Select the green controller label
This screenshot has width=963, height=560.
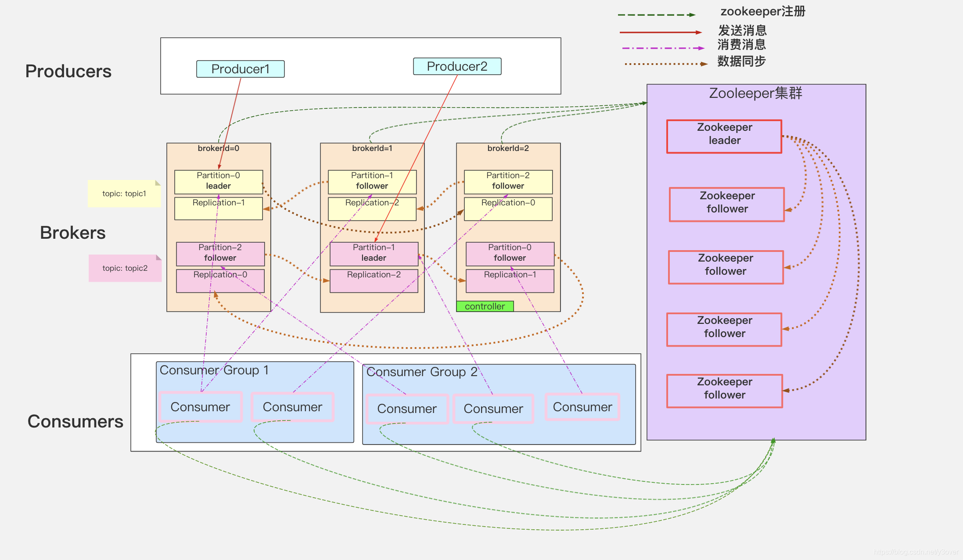[x=485, y=306]
